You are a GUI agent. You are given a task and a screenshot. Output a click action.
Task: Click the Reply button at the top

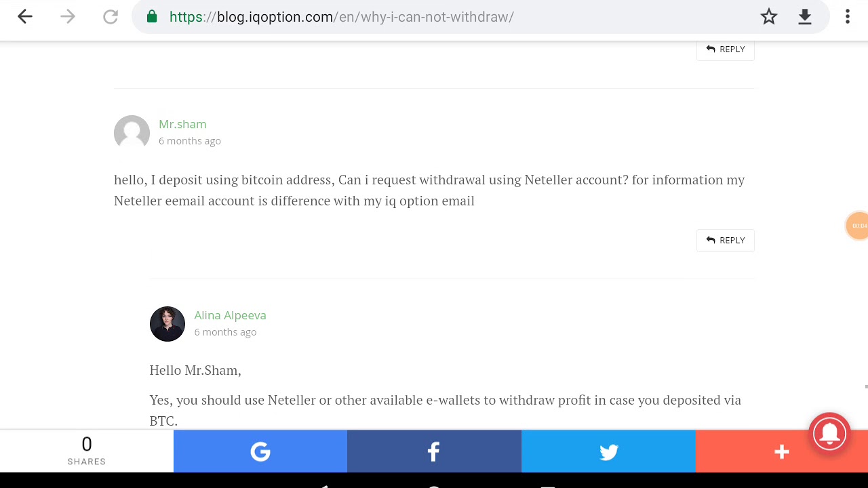coord(726,49)
